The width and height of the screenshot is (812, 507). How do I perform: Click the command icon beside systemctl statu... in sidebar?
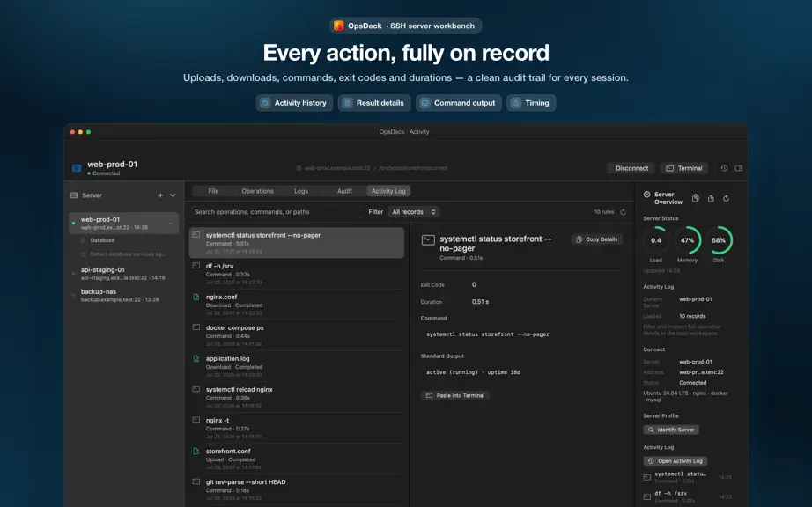coord(646,477)
